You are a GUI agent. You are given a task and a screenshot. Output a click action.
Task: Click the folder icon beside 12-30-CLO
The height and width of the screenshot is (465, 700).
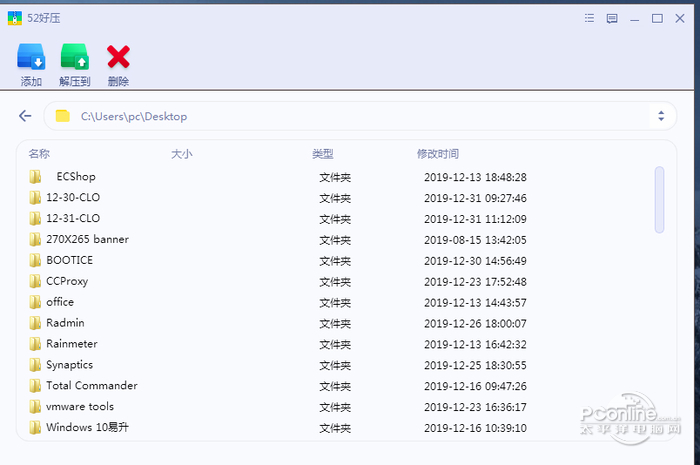click(x=35, y=198)
